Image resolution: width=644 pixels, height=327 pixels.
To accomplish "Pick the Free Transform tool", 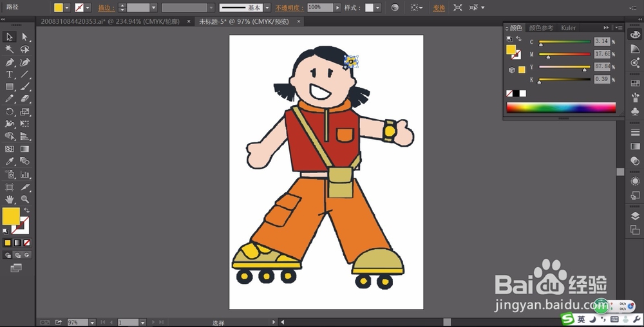I will pyautogui.click(x=24, y=124).
